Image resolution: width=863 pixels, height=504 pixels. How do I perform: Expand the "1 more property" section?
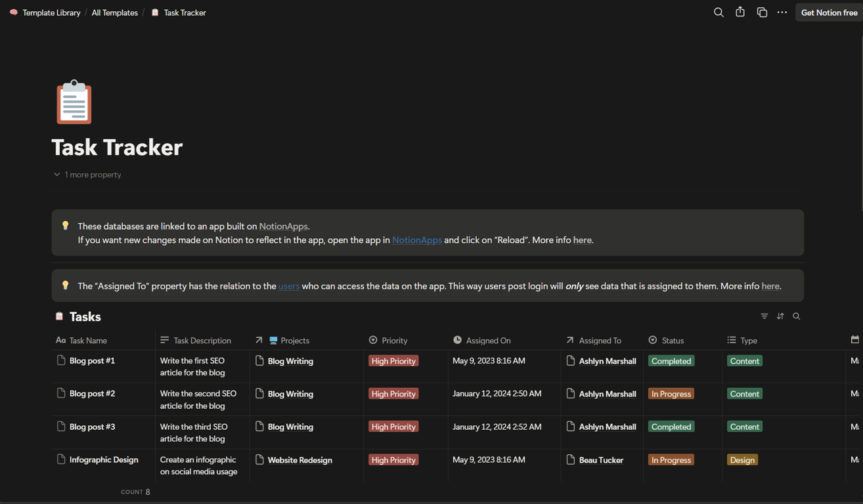[87, 175]
